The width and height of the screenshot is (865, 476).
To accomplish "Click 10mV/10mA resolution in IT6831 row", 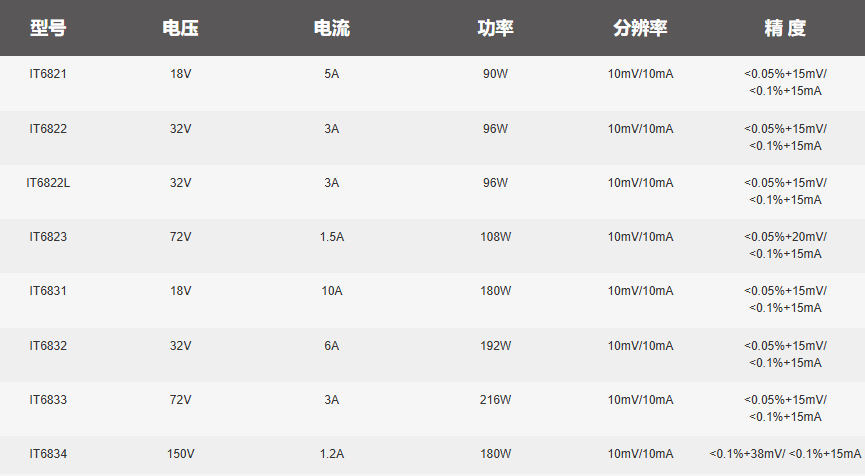I will 640,291.
